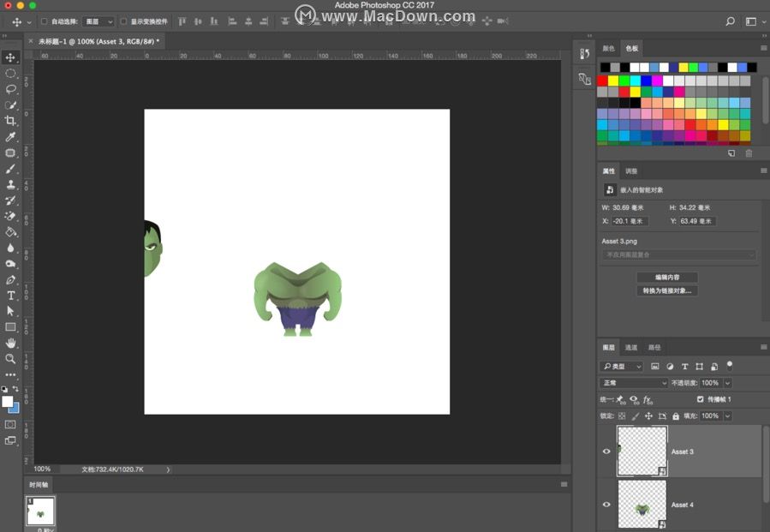Pick the yellow swatch beside red
This screenshot has height=532, width=770.
(613, 81)
